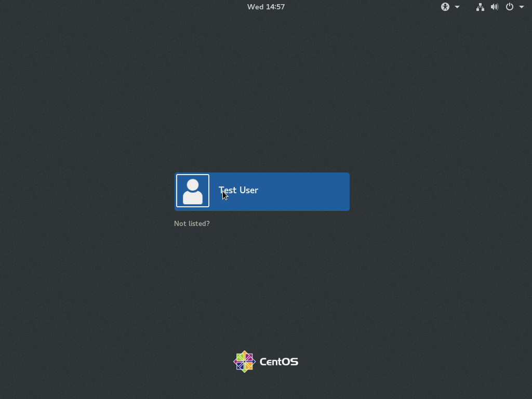Click the wired network status icon
The height and width of the screenshot is (399, 532).
(480, 7)
